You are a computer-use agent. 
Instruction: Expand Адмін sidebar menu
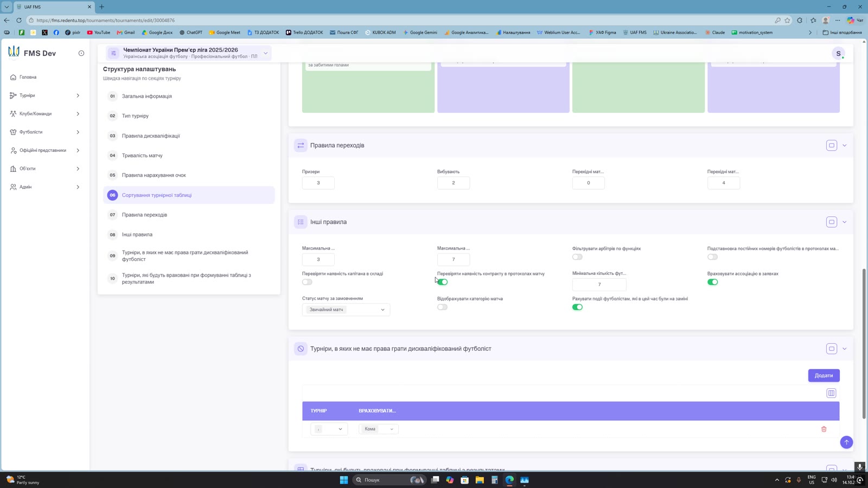tap(44, 187)
